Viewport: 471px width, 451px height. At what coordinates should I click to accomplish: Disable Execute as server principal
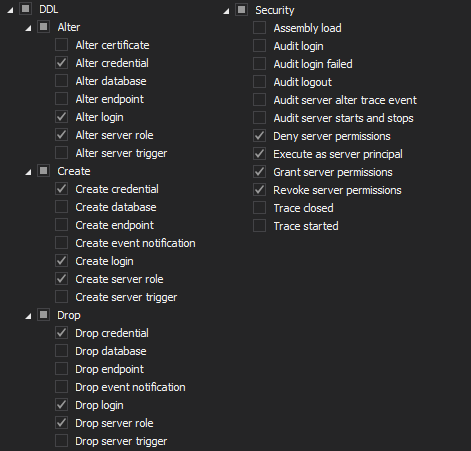tap(259, 154)
